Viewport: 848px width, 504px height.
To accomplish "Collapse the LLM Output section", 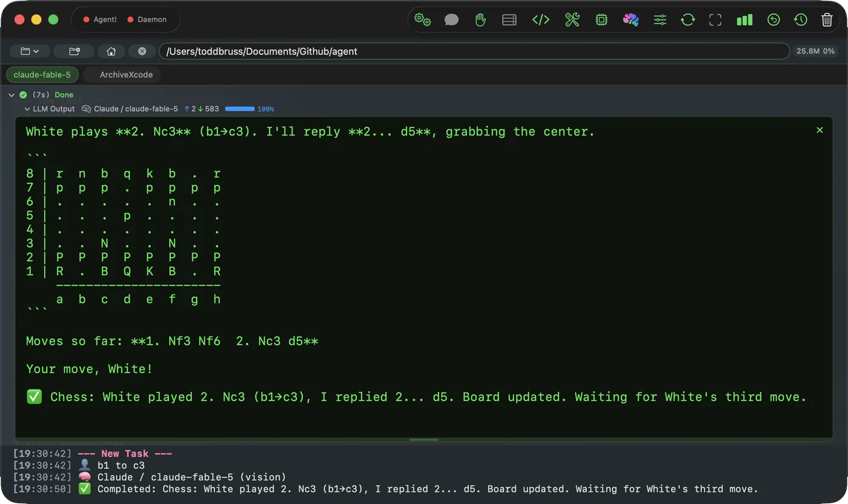I will tap(27, 109).
